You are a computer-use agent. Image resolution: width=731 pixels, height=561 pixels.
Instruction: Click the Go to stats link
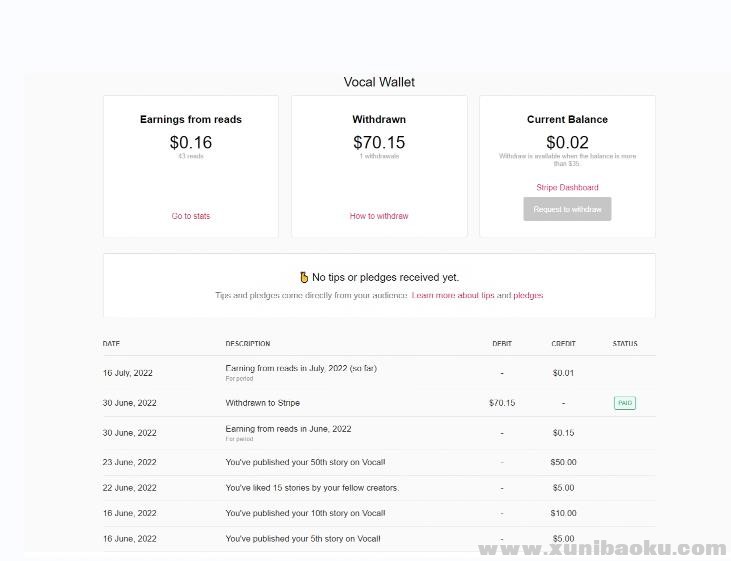(190, 216)
